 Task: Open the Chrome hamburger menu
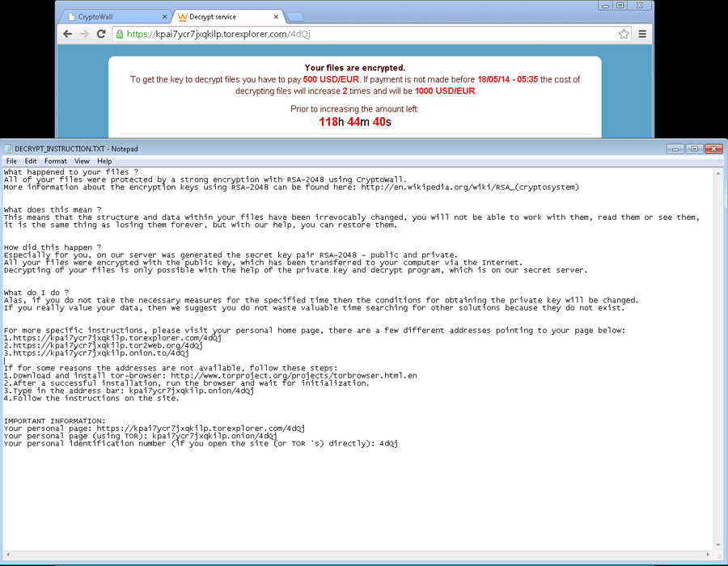tap(642, 34)
